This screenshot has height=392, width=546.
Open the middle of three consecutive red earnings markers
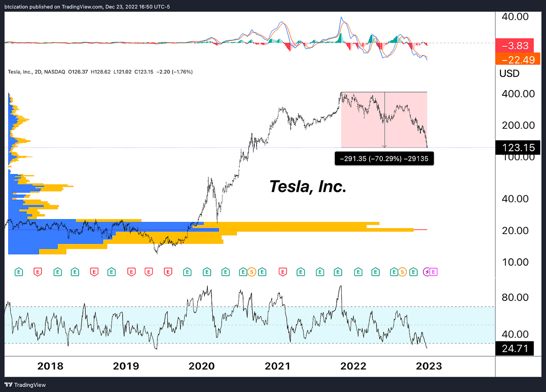(x=149, y=272)
